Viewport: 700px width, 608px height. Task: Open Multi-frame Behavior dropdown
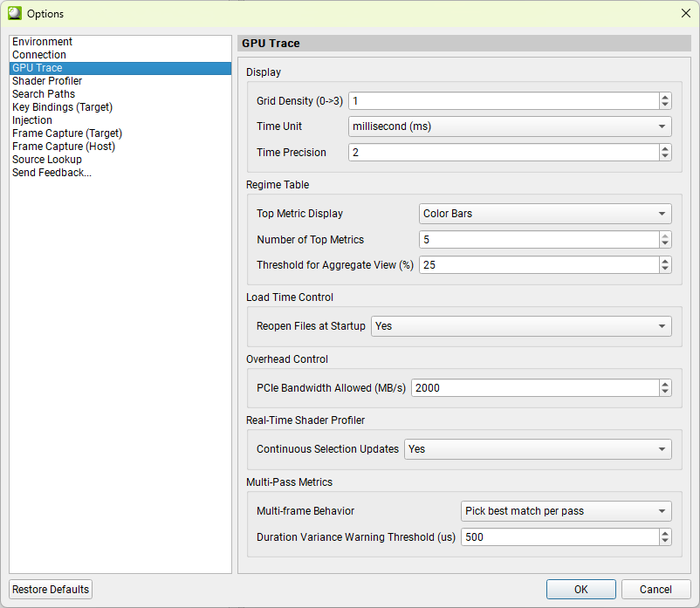click(x=566, y=511)
